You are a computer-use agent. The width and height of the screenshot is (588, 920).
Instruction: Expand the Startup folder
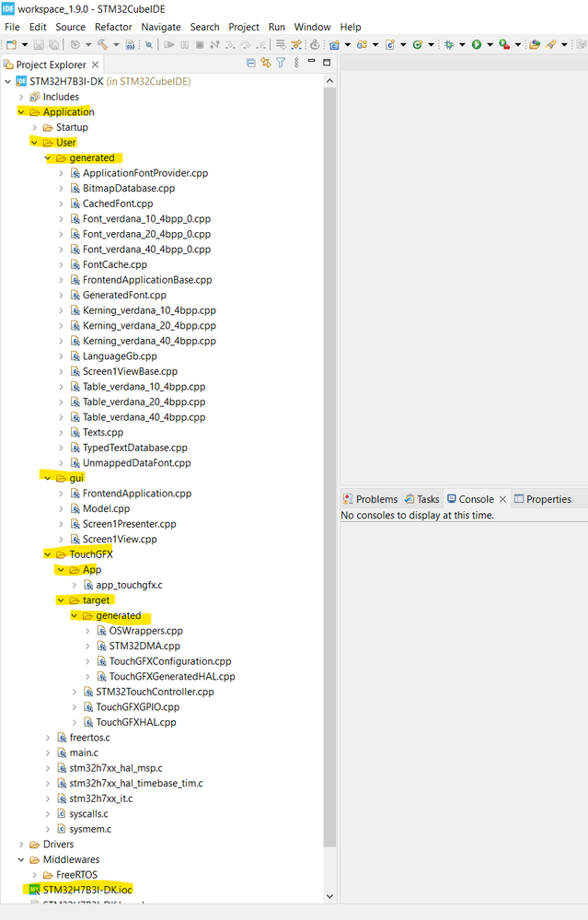(x=35, y=127)
